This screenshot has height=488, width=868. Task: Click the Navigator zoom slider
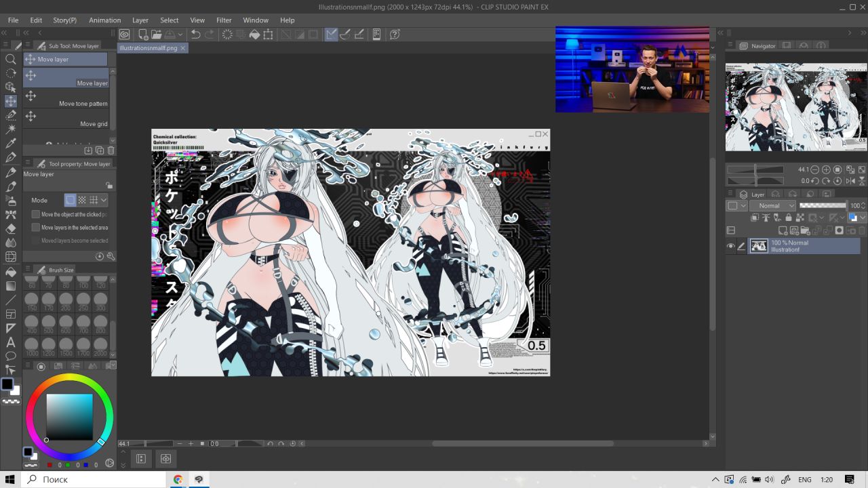[x=755, y=169]
